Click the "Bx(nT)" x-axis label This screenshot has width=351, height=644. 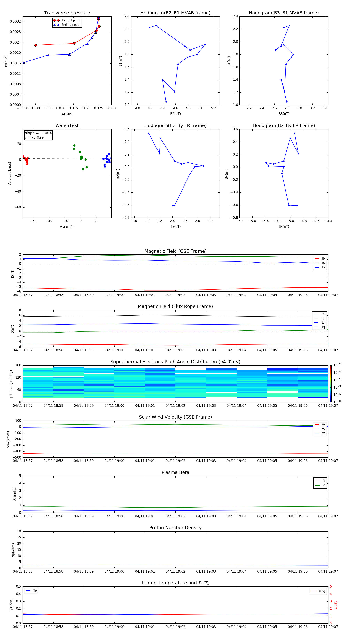tap(284, 227)
